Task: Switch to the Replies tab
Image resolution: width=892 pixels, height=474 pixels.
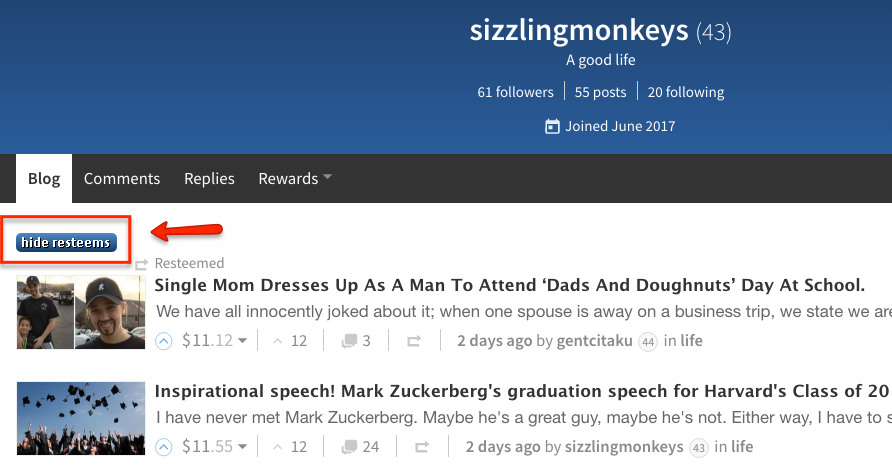Action: (x=209, y=179)
